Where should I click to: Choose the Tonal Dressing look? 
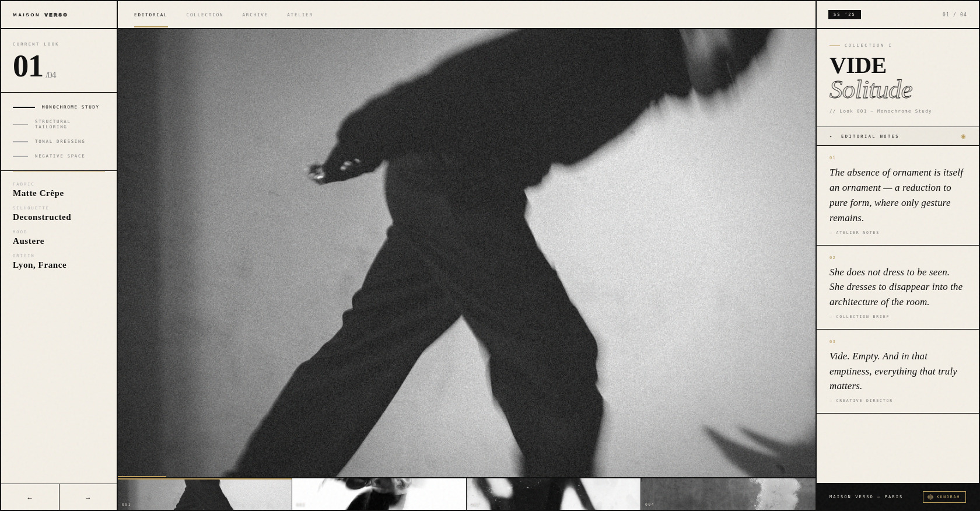(x=60, y=142)
